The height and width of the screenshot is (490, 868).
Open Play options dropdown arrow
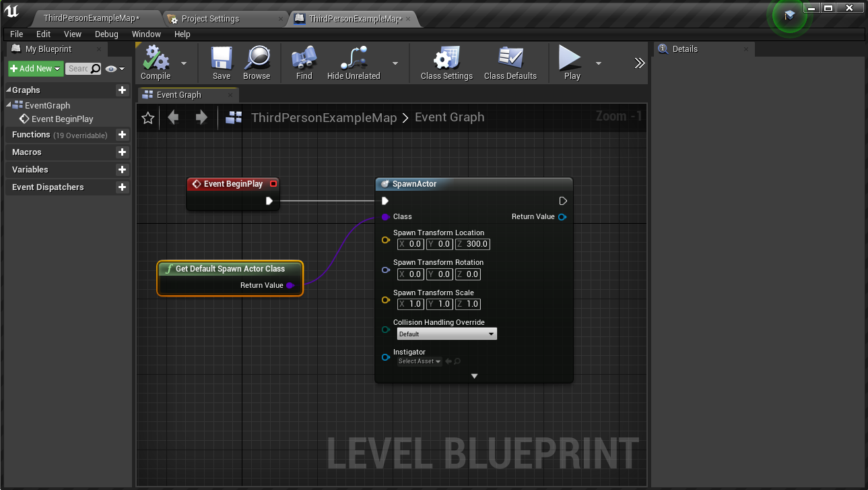pyautogui.click(x=598, y=63)
